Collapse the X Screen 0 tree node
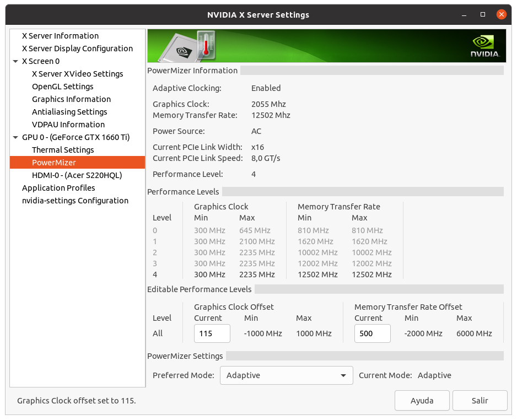 click(15, 61)
